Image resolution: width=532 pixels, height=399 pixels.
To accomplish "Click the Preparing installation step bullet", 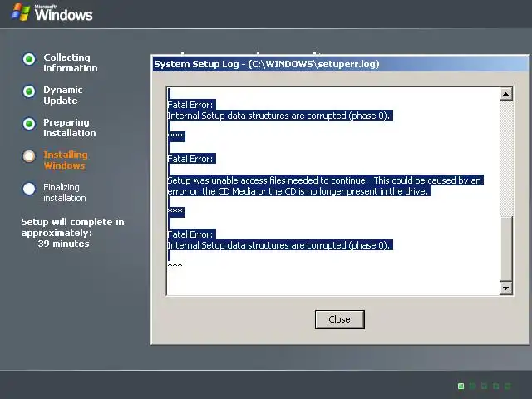I will tap(29, 124).
